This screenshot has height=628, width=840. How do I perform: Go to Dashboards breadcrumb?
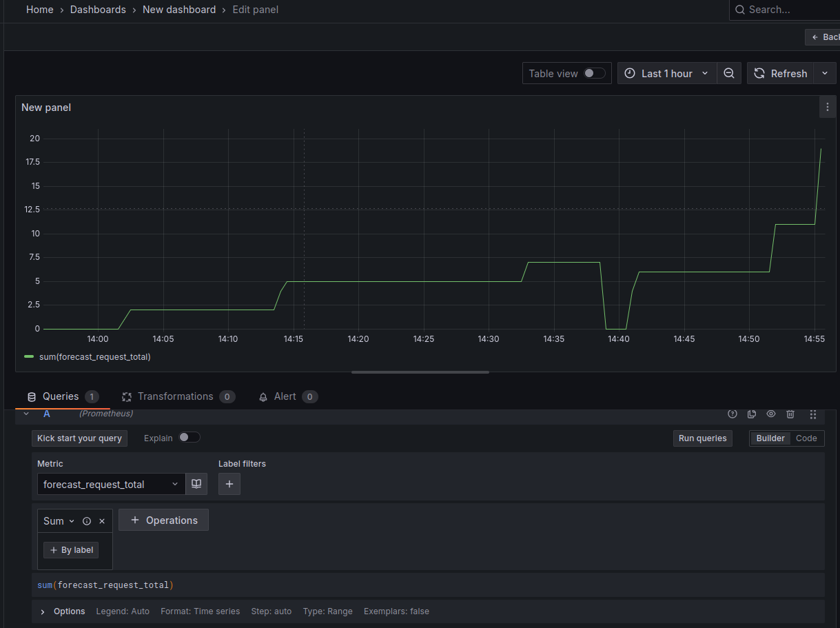pos(98,10)
